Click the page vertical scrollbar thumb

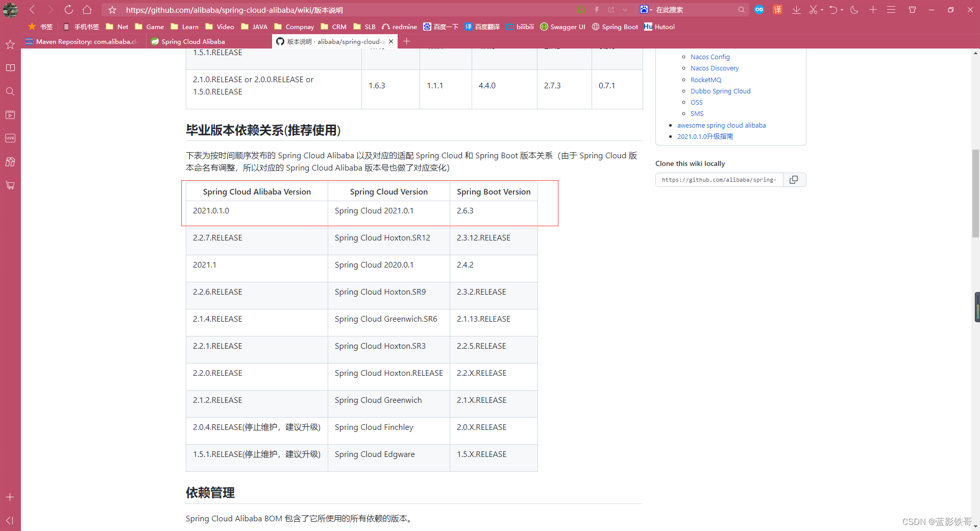975,194
